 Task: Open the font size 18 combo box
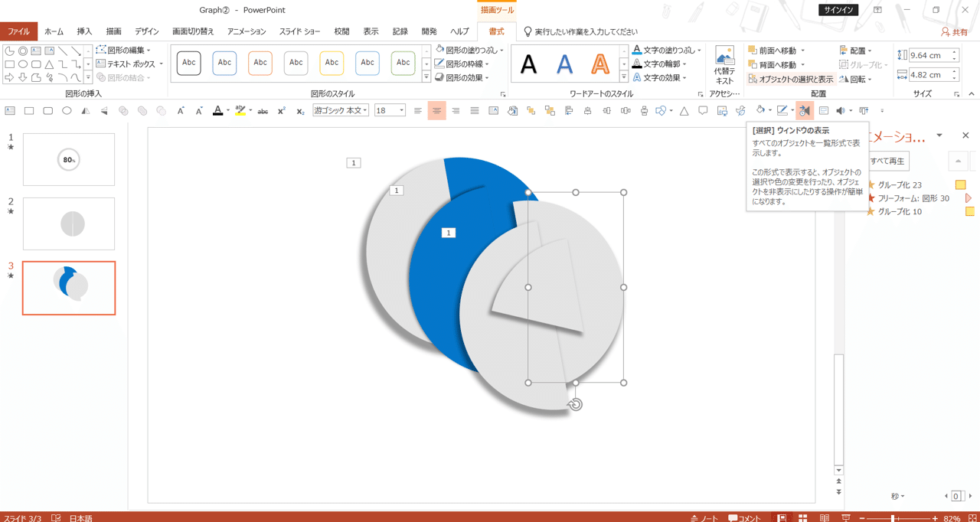(x=390, y=111)
